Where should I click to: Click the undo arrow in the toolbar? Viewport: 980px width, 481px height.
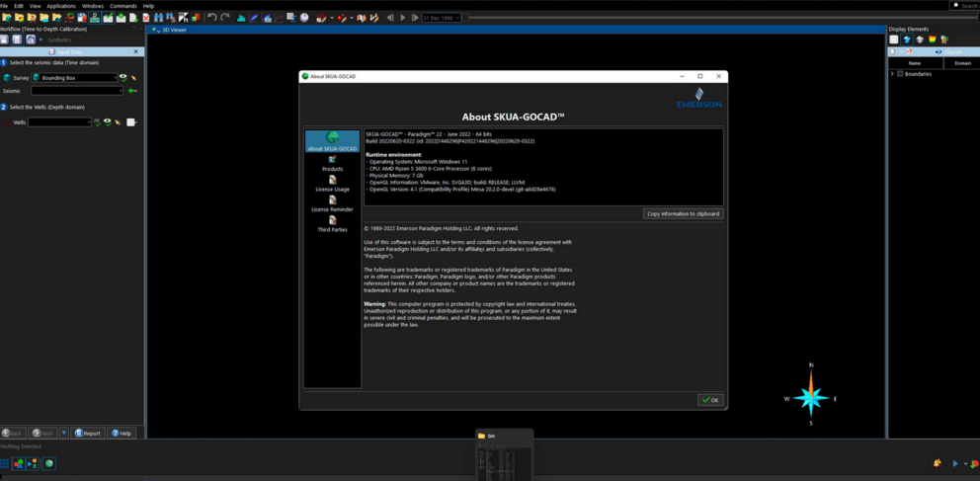(x=211, y=18)
